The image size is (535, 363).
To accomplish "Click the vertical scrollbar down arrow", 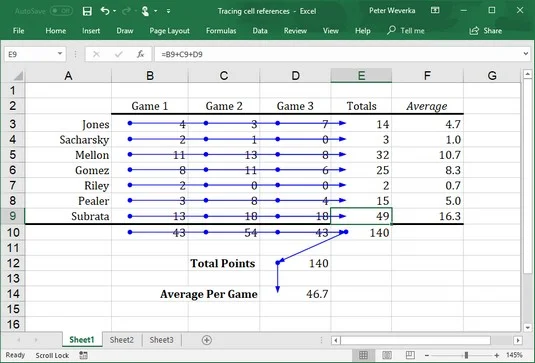I will [x=527, y=328].
